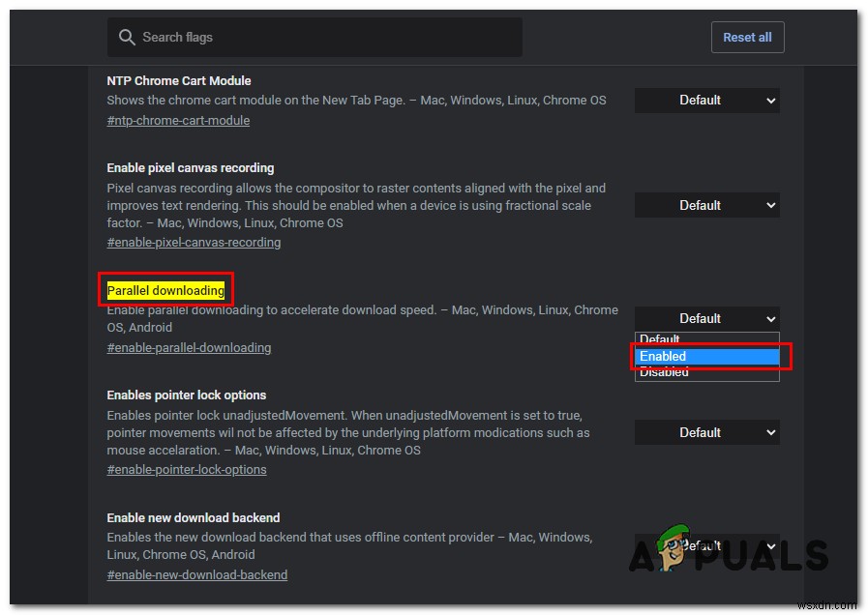Click the chevron on pixel canvas recording dropdown
Viewport: 868px width, 615px height.
[771, 205]
